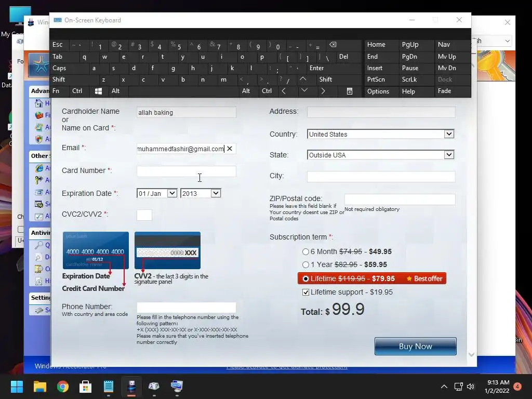Viewport: 532px width, 399px height.
Task: Select 6 Month subscription radio button
Action: (x=305, y=252)
